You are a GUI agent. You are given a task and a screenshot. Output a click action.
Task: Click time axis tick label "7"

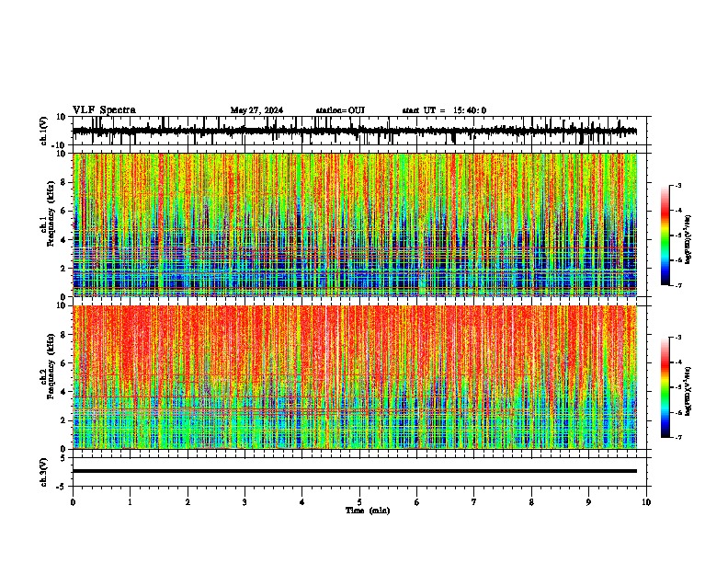click(474, 502)
